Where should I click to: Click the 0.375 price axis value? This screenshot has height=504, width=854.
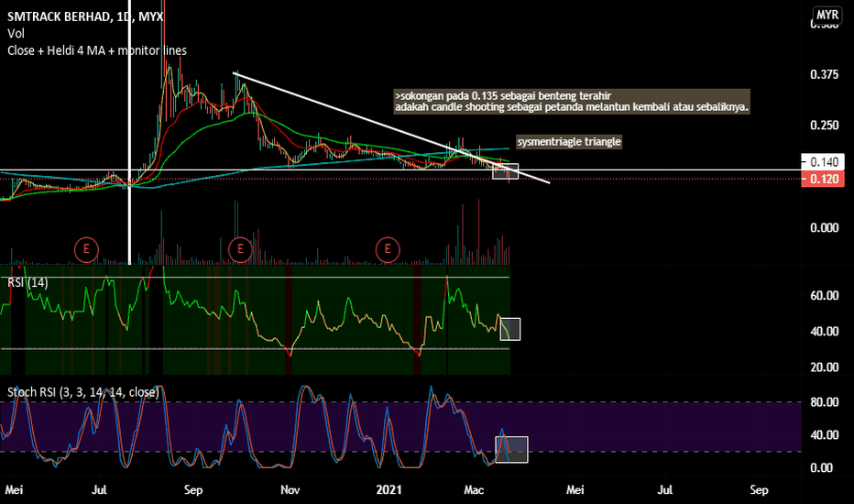point(824,74)
